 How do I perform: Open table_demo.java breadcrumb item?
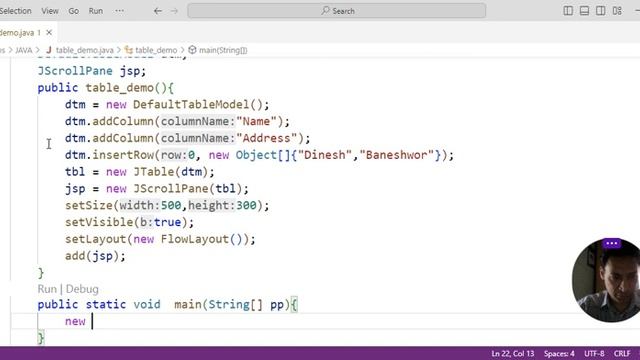coord(84,50)
